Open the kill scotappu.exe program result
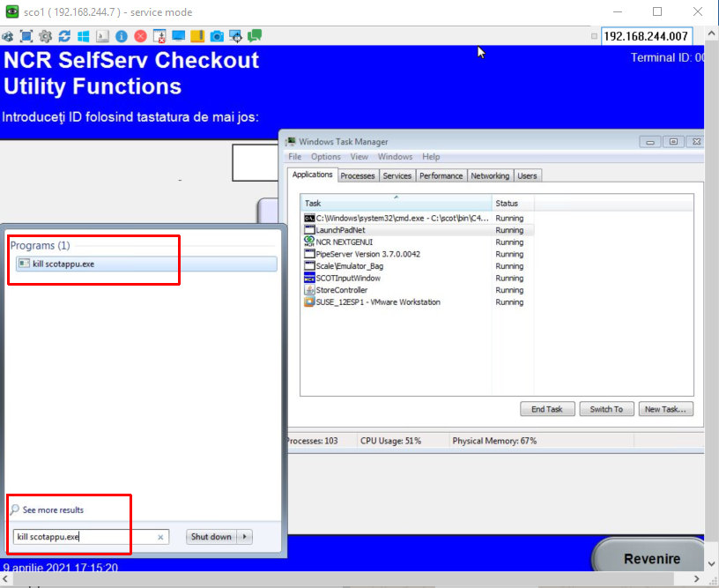Viewport: 719px width, 588px height. (146, 264)
